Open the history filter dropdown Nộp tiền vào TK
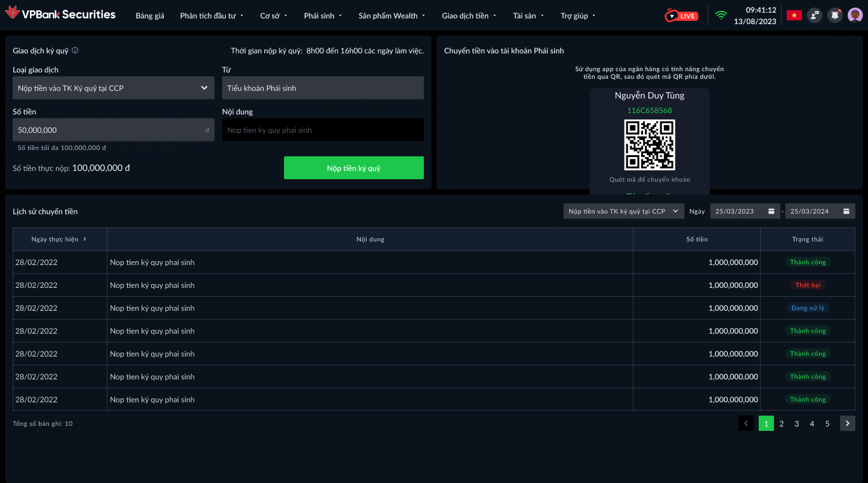This screenshot has width=868, height=483. tap(623, 211)
